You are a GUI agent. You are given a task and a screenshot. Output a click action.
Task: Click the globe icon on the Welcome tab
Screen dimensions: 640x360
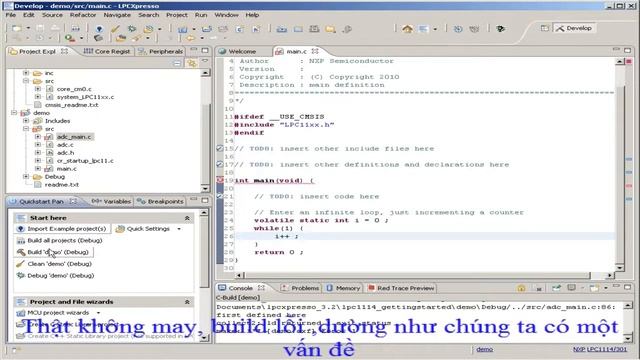point(222,51)
